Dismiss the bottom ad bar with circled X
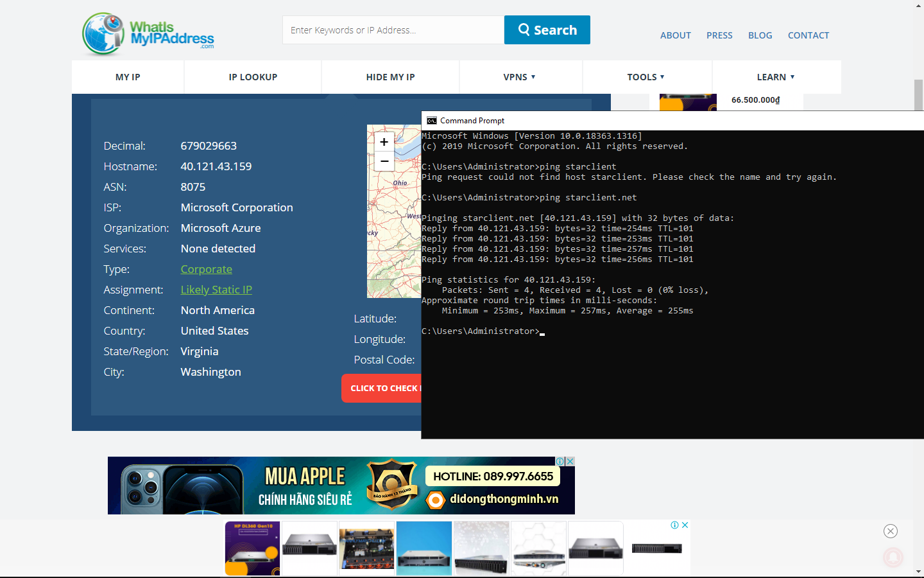Image resolution: width=924 pixels, height=578 pixels. tap(891, 531)
